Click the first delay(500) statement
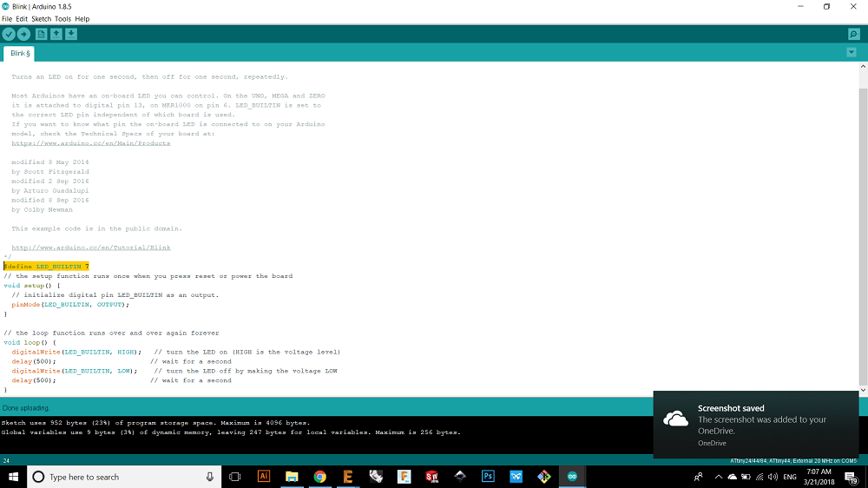The image size is (868, 488). pos(34,362)
